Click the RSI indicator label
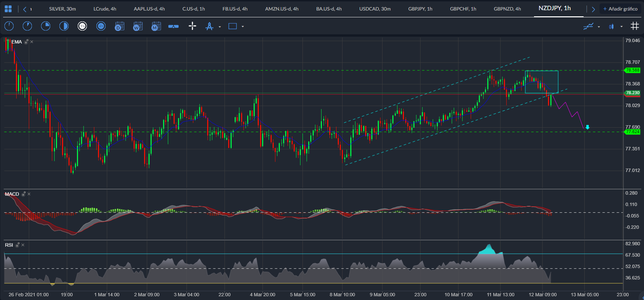This screenshot has width=644, height=300. [9, 245]
